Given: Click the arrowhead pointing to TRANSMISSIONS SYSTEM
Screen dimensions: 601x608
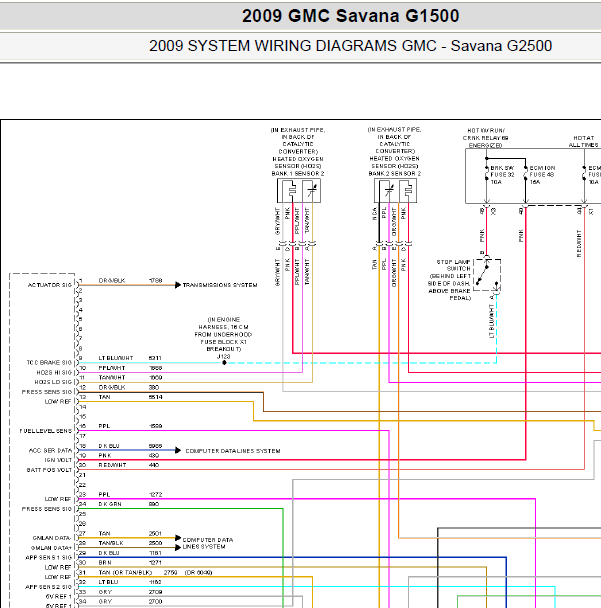Looking at the screenshot, I should 178,285.
